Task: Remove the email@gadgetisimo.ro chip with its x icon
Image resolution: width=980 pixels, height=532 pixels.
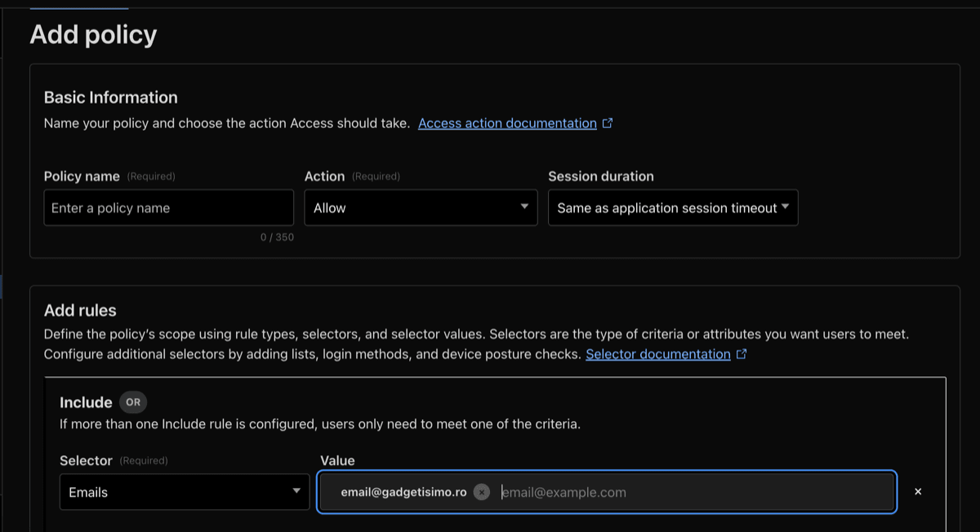Action: tap(482, 492)
